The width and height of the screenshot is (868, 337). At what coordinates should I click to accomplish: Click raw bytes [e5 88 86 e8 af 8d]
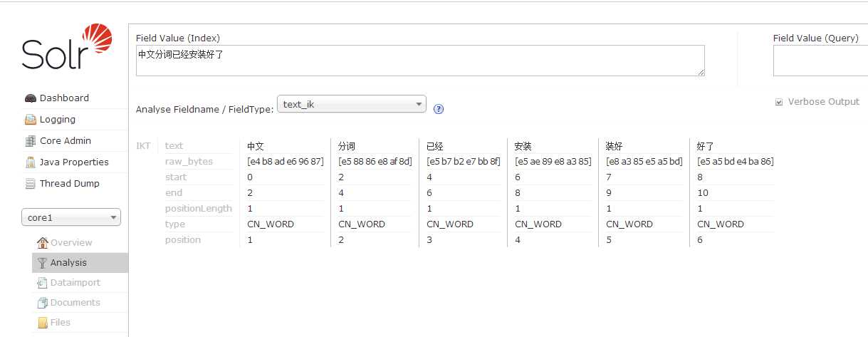375,162
